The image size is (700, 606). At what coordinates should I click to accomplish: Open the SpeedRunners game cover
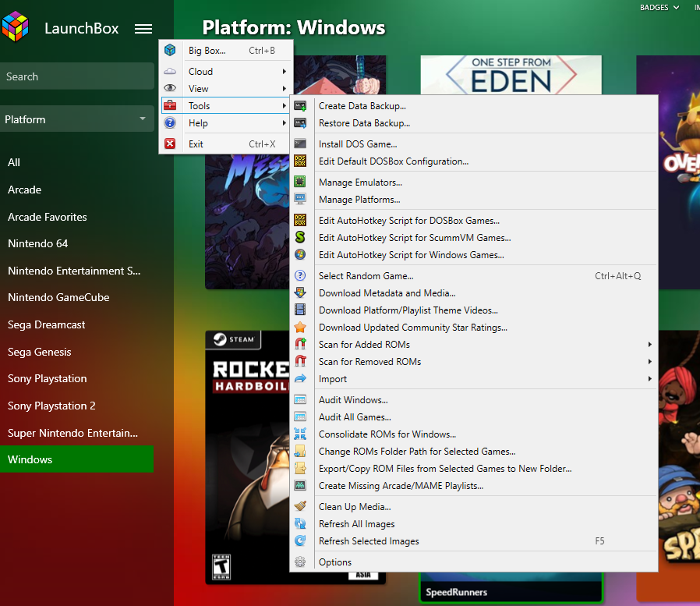click(511, 587)
